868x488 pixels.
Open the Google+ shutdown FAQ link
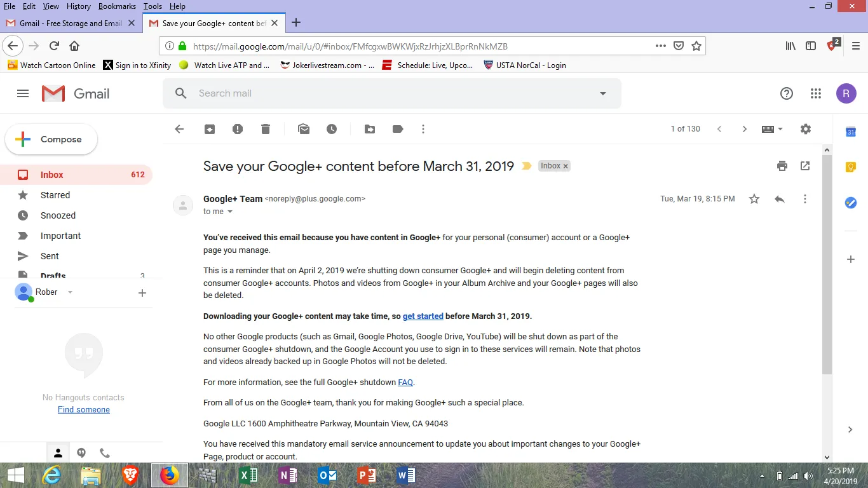405,383
